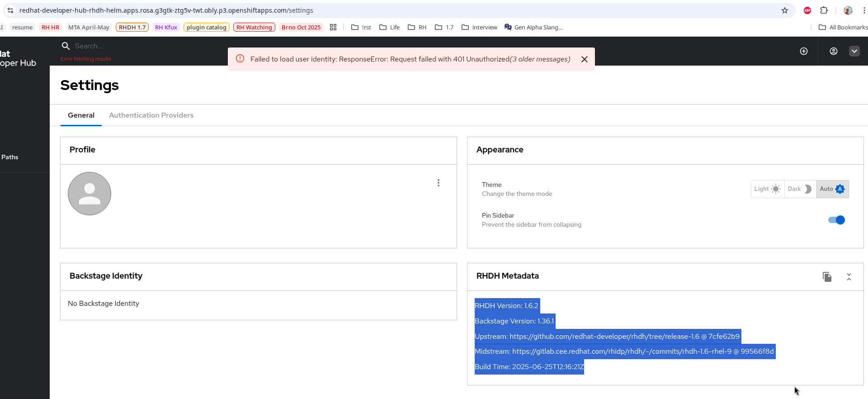Click the Midstream gitlab commits line
The width and height of the screenshot is (868, 399).
tap(624, 351)
